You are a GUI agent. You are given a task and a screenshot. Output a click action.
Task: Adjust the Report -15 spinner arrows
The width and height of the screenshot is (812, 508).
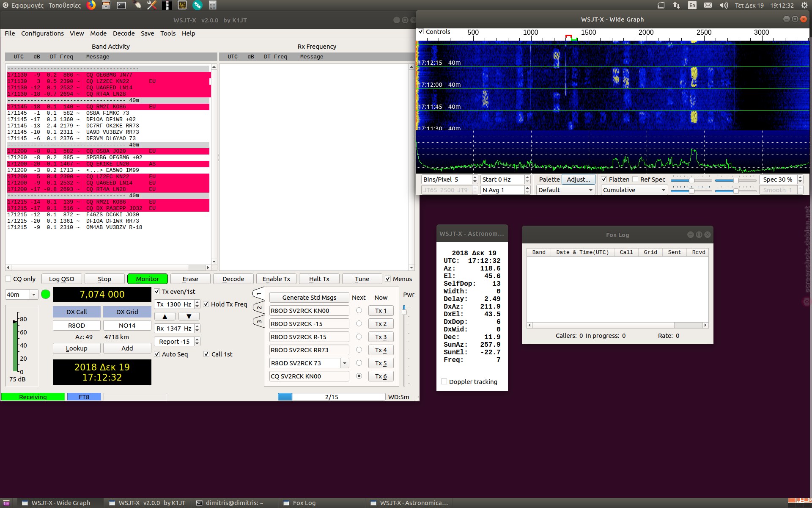(197, 341)
